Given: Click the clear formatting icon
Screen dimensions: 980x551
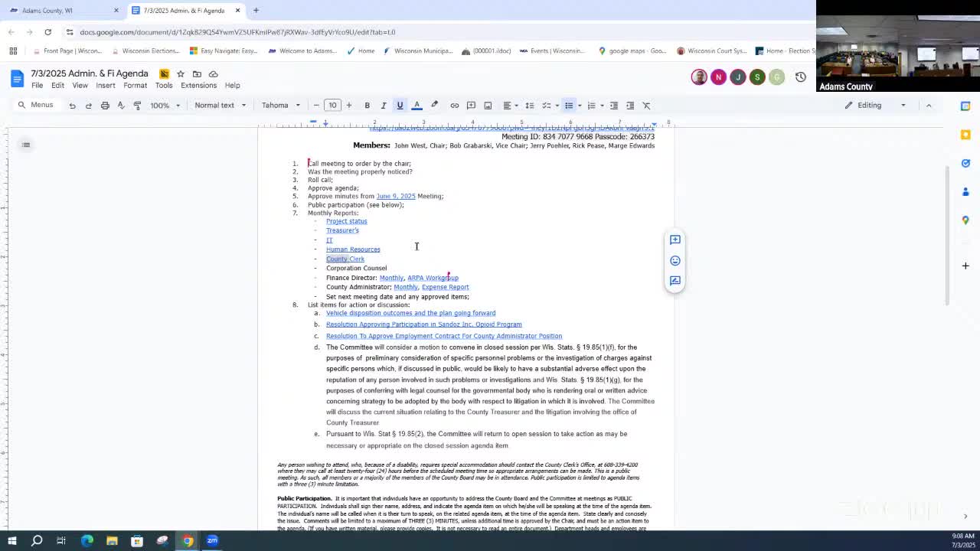Looking at the screenshot, I should coord(646,106).
